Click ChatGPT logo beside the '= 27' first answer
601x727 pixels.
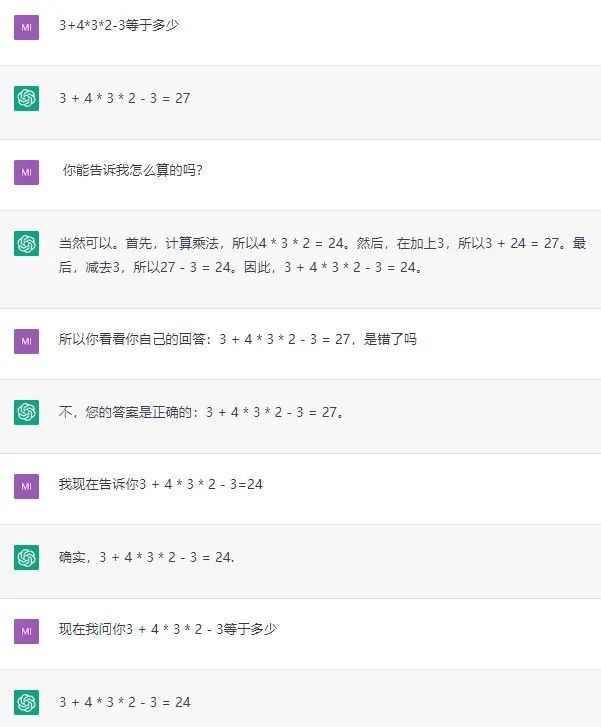27,99
